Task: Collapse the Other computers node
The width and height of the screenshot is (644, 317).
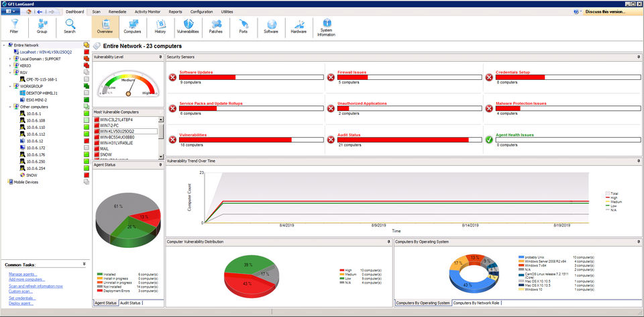Action: coord(10,107)
